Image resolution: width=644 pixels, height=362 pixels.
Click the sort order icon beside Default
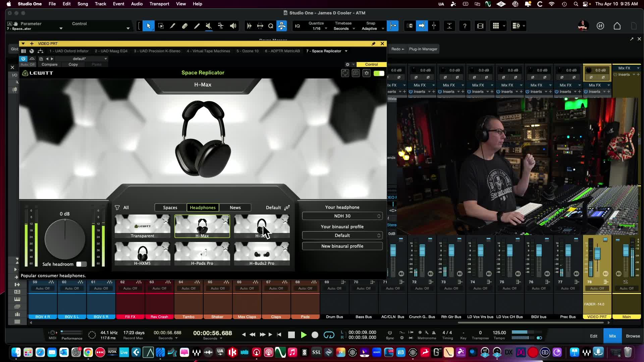pos(287,207)
